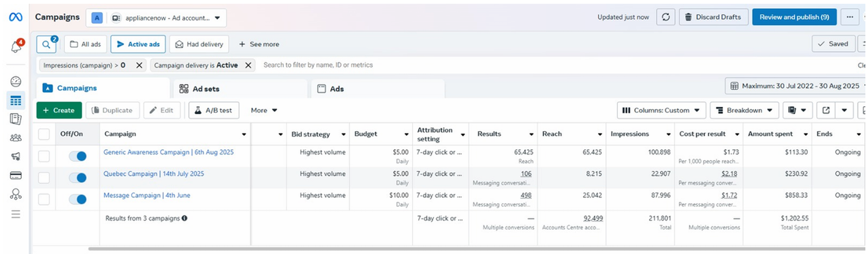This screenshot has height=254, width=868.
Task: Open the Columns: Custom dropdown
Action: (661, 110)
